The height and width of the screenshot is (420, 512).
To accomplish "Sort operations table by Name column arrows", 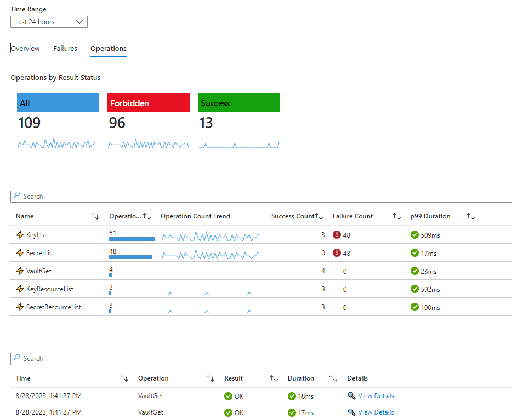I will 95,216.
